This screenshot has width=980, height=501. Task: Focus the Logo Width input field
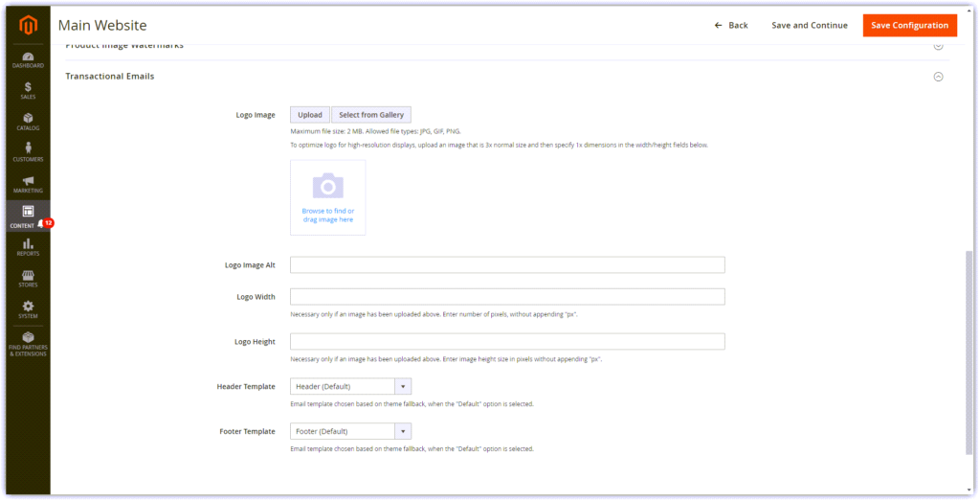pos(507,297)
